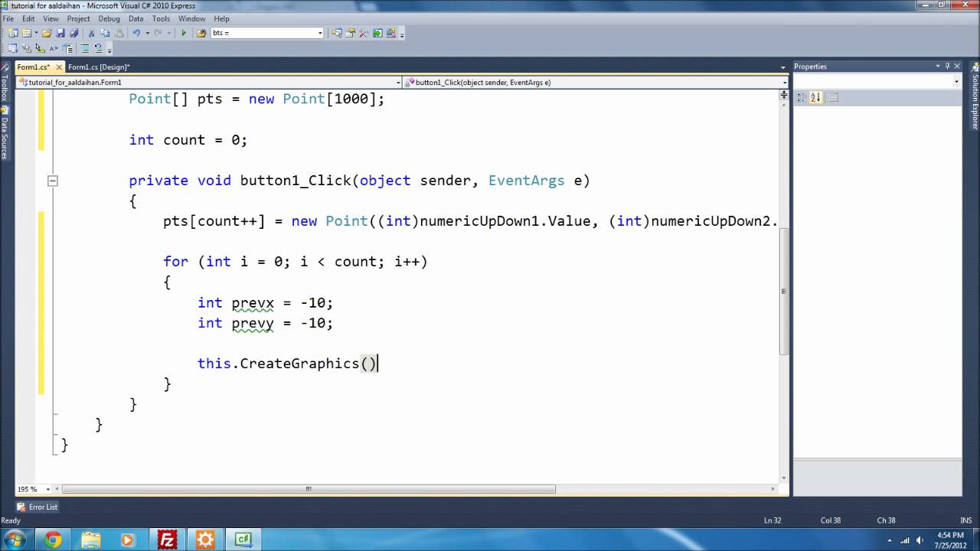Click the Open File folder icon

pos(47,33)
